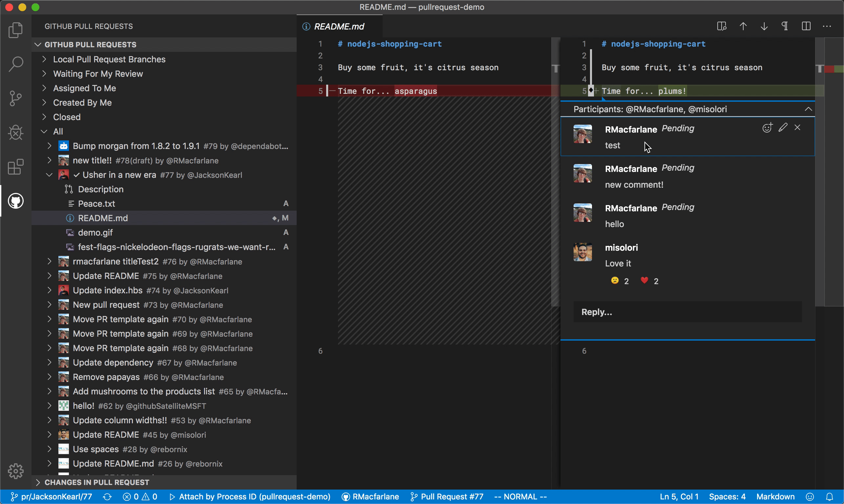Open the Manage gear at sidebar bottom
The height and width of the screenshot is (504, 844).
[16, 471]
